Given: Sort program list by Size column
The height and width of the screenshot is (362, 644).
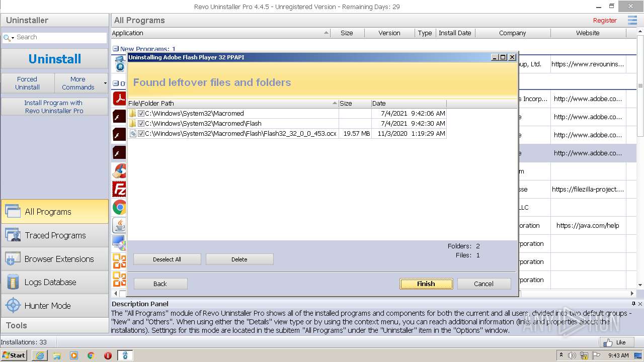Looking at the screenshot, I should pyautogui.click(x=347, y=33).
